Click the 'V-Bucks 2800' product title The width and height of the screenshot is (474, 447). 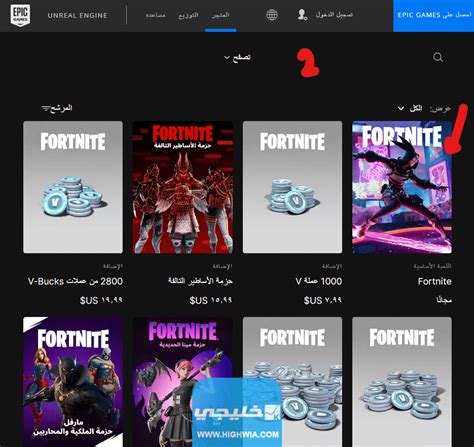point(75,281)
